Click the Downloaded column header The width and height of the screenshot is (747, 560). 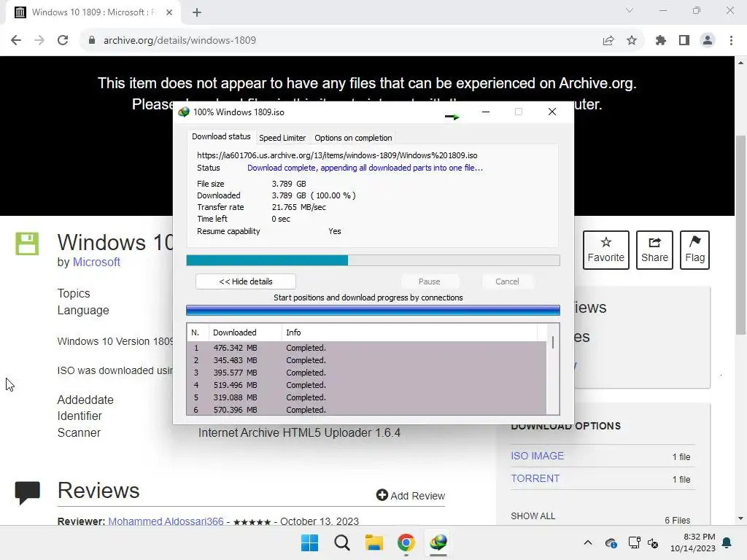(245, 332)
